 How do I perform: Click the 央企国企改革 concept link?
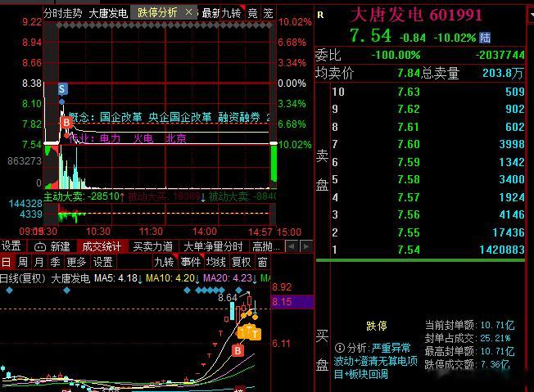coord(180,117)
